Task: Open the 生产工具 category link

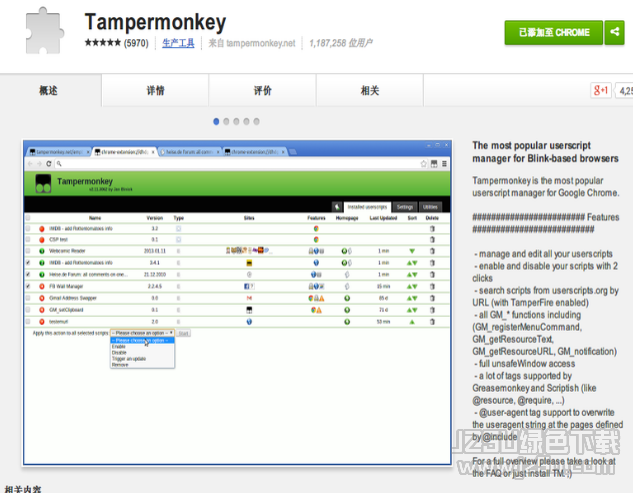Action: click(178, 43)
